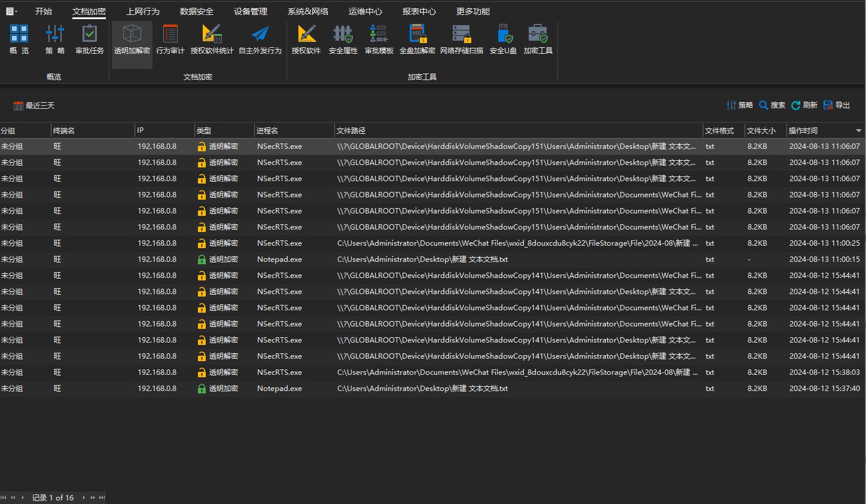Open 安全属性 security attributes
866x504 pixels.
343,39
